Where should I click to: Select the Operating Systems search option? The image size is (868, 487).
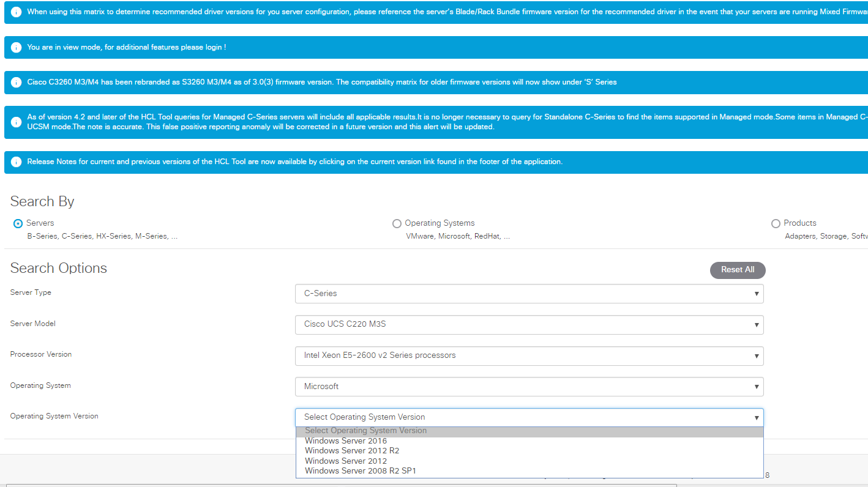click(x=397, y=223)
